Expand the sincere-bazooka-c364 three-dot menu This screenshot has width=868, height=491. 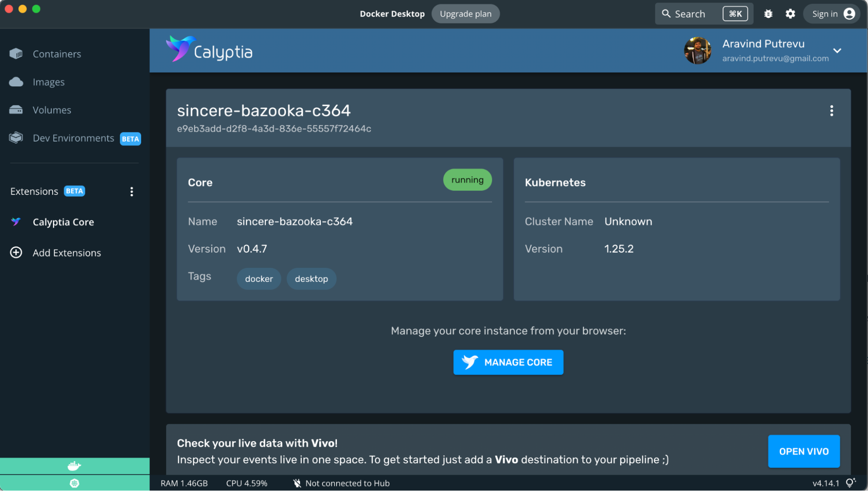click(832, 110)
